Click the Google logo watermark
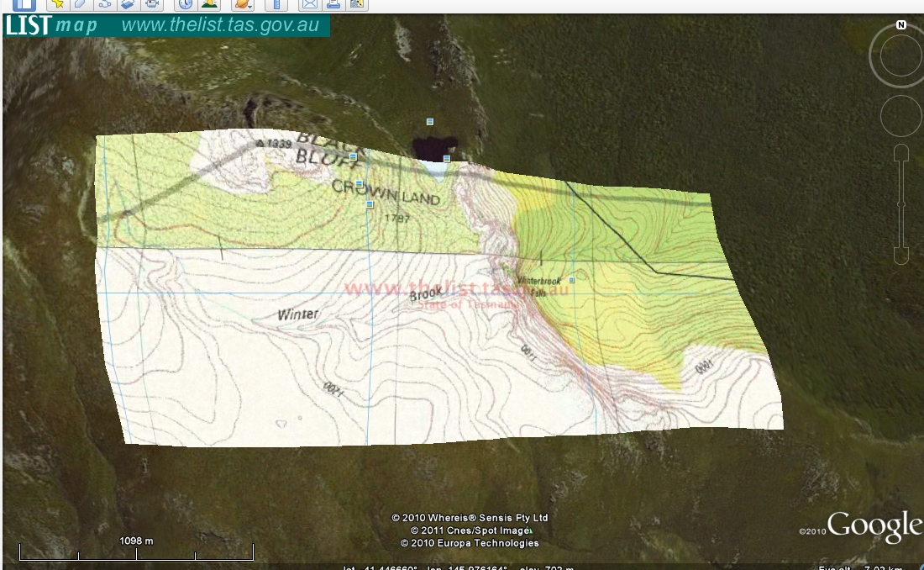Image resolution: width=924 pixels, height=570 pixels. point(874,525)
